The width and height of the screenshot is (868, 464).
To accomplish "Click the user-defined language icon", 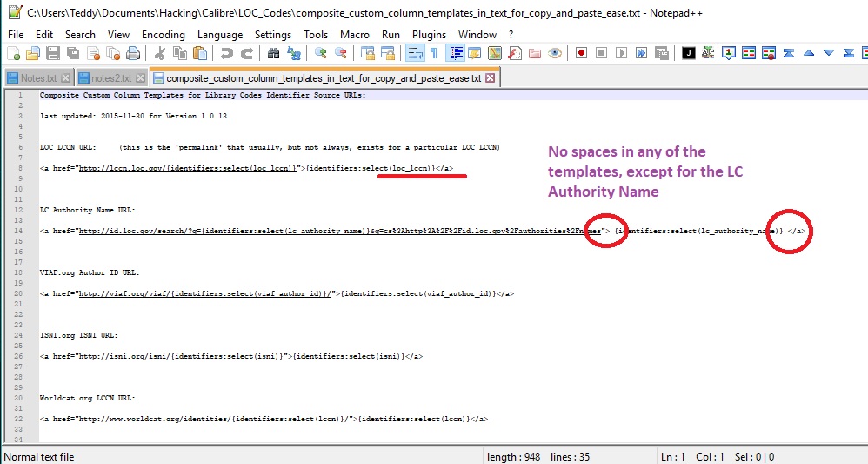I will 475,53.
